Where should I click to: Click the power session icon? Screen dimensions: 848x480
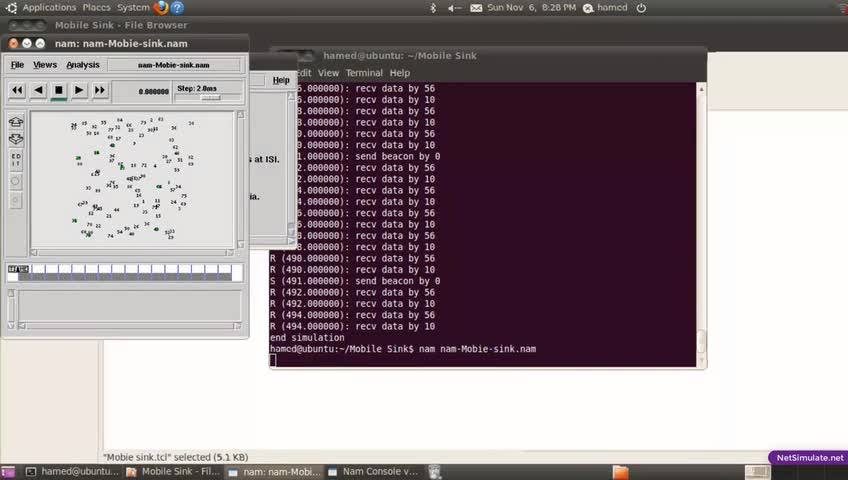(x=641, y=8)
